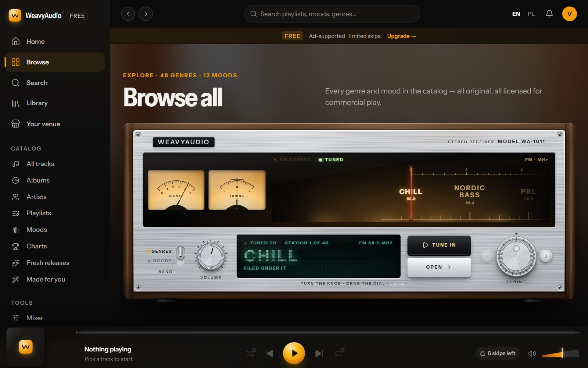Open the Mixer tool

(x=55, y=318)
